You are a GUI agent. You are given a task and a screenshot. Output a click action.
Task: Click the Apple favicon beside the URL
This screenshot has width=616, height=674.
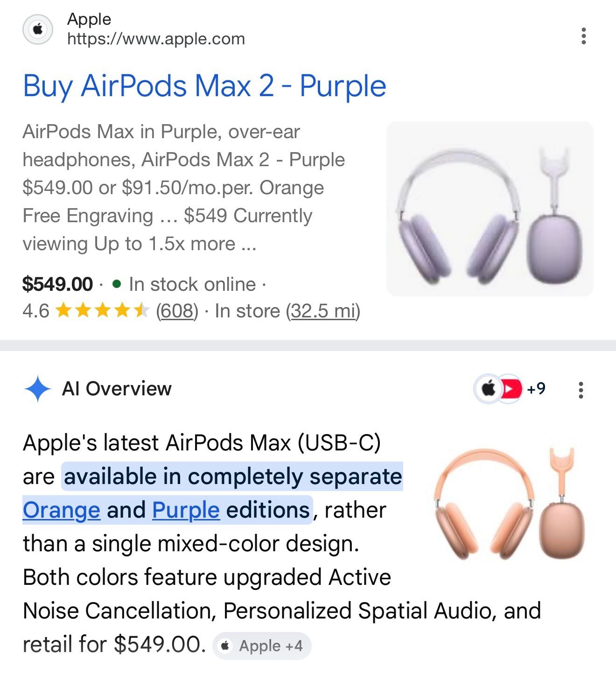[x=38, y=29]
